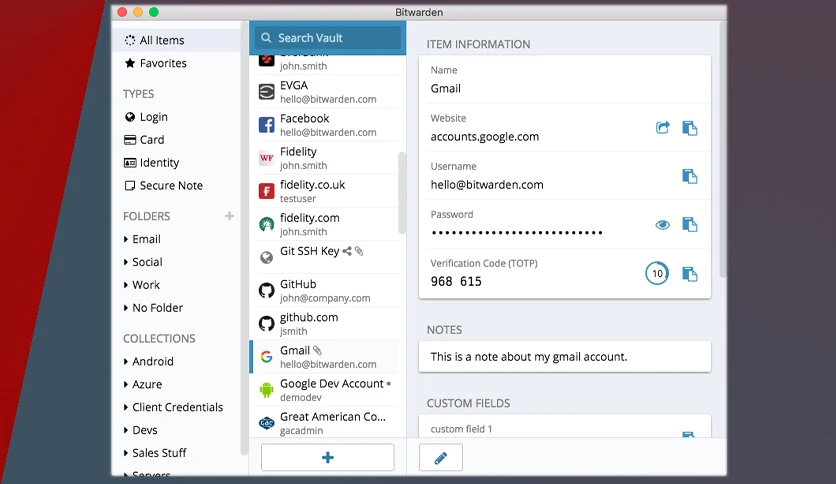Click the TOTP code 968 615
The image size is (836, 484).
456,281
